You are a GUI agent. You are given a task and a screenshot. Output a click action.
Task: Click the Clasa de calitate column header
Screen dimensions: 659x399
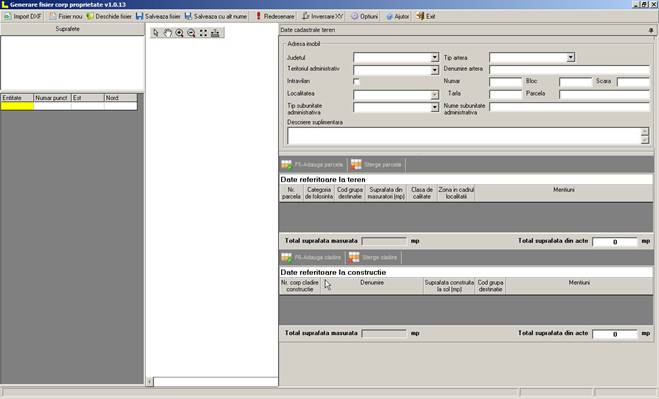point(422,193)
